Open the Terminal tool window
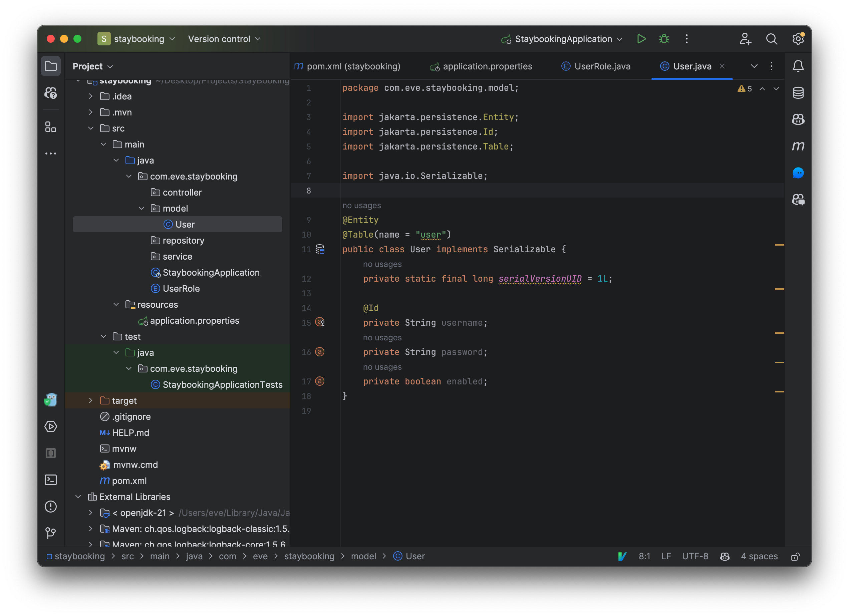849x616 pixels. point(50,480)
